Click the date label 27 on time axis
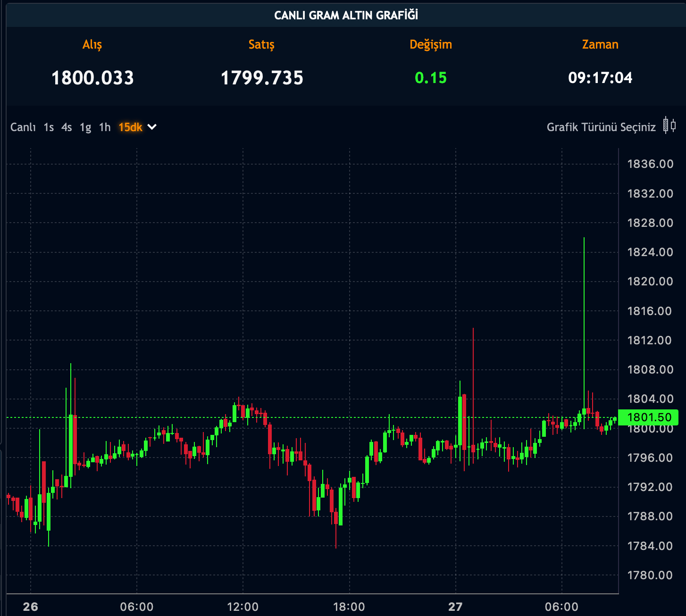Image resolution: width=686 pixels, height=616 pixels. pos(455,607)
